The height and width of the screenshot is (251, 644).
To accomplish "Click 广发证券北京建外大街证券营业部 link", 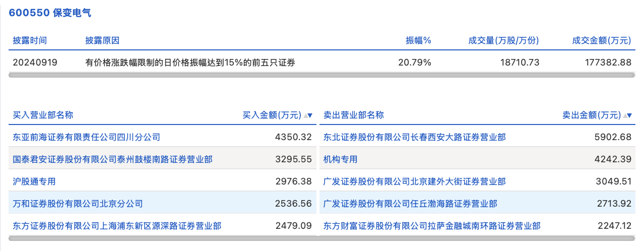I will (414, 181).
